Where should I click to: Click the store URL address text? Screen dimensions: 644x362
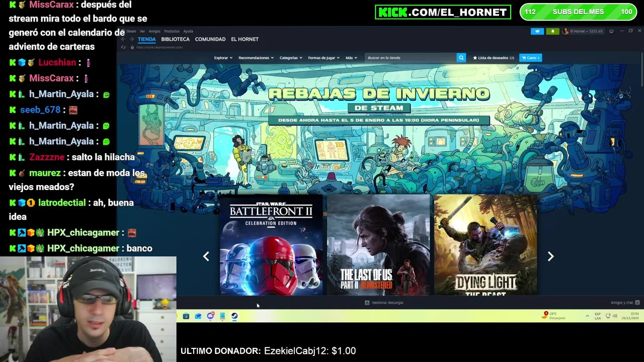[159, 47]
